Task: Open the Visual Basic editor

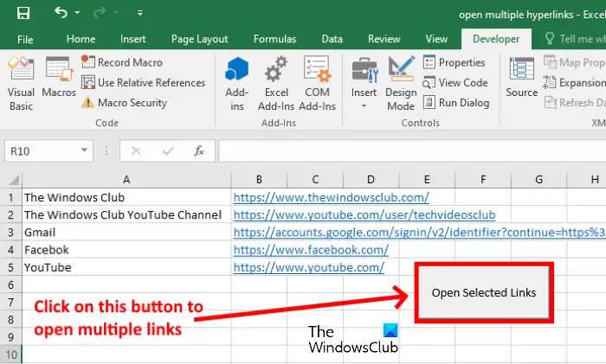Action: coord(21,83)
